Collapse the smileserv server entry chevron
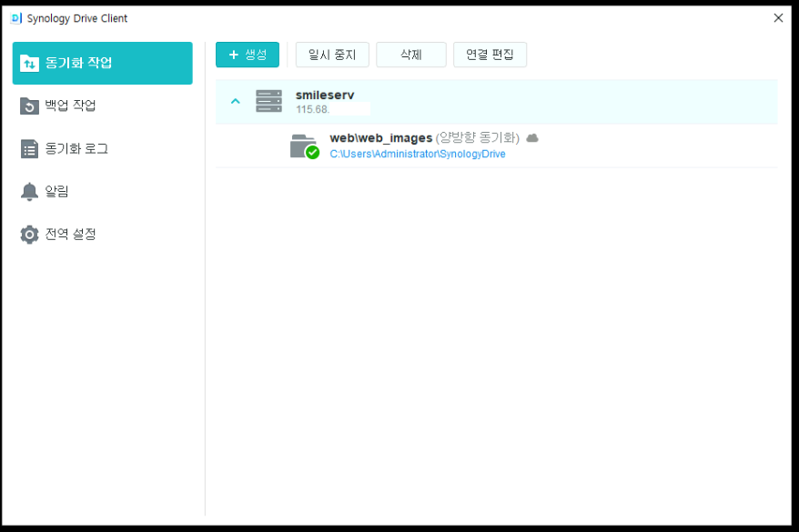This screenshot has height=532, width=799. pos(236,101)
